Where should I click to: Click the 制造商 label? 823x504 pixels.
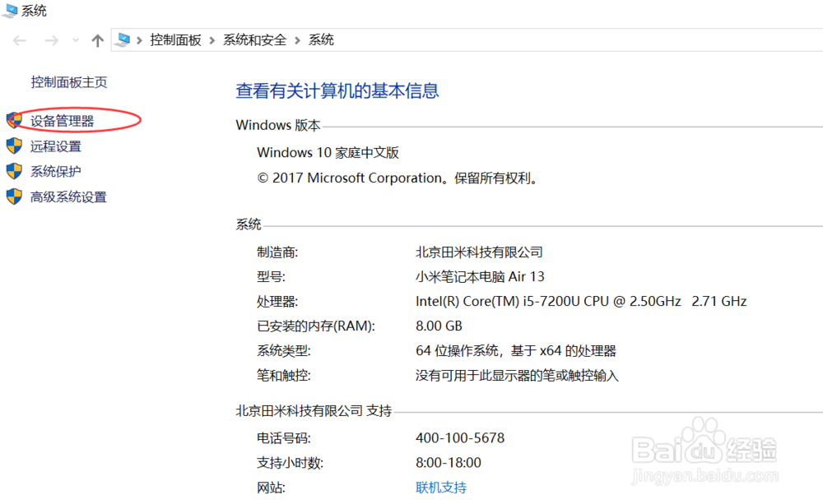coord(277,252)
